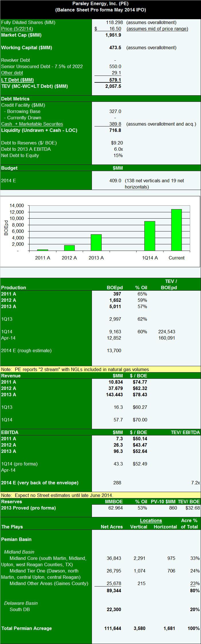Image resolution: width=201 pixels, height=644 pixels.
Task: Click the 1Q13 production value 2,997
Action: point(115,319)
